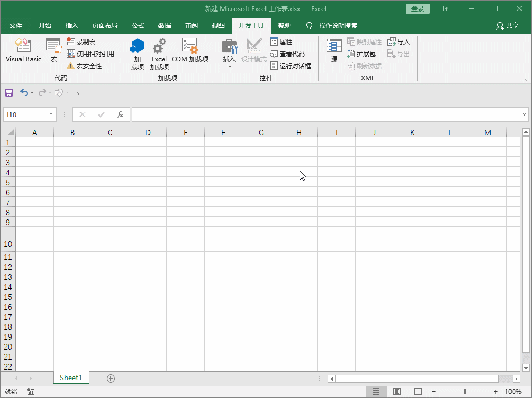This screenshot has height=398, width=532.
Task: Zoom out with minus button
Action: [x=433, y=392]
